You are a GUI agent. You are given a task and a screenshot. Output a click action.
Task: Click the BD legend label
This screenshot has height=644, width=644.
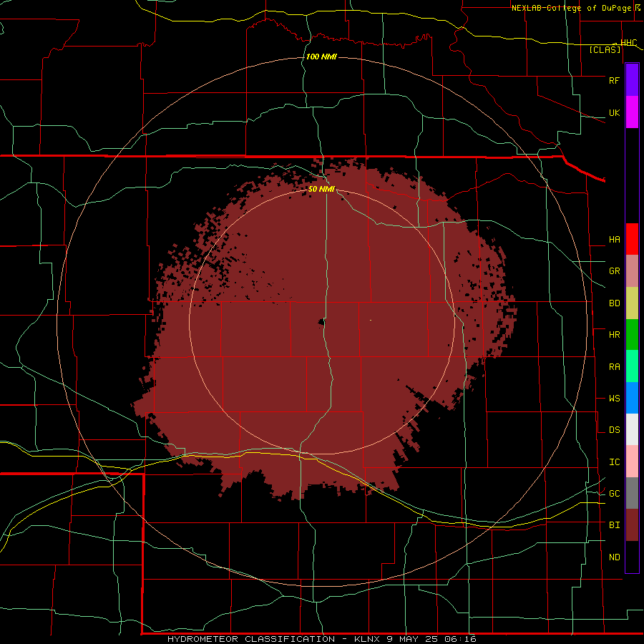[x=614, y=303]
